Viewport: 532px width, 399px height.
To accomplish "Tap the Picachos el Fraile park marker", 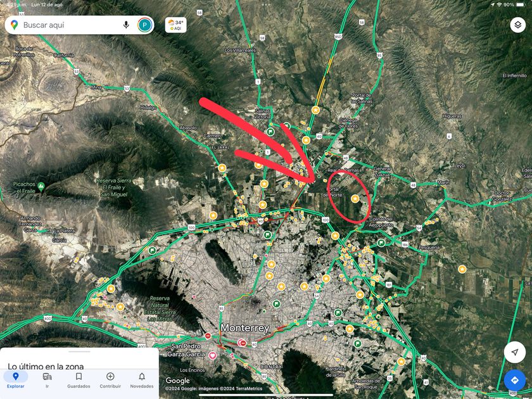I will tap(41, 186).
